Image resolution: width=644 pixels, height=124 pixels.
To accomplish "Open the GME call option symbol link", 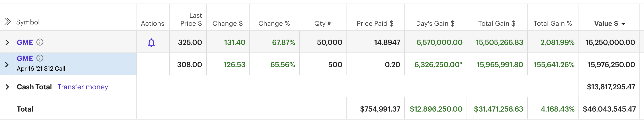I will pos(25,58).
